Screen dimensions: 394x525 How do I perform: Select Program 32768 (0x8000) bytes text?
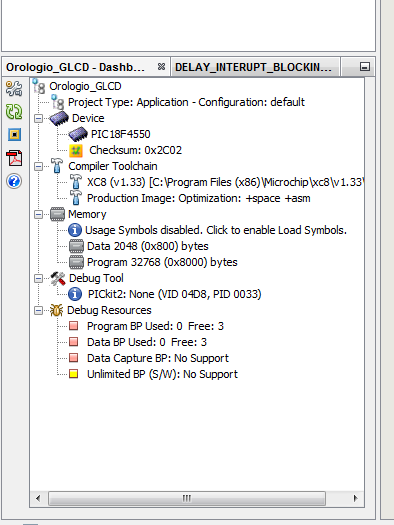[x=162, y=262]
